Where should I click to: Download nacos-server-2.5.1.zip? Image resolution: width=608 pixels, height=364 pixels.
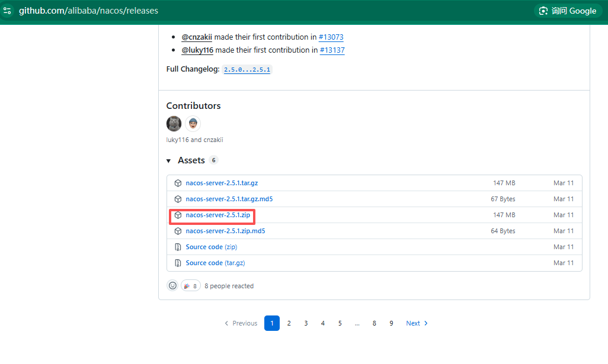(218, 215)
